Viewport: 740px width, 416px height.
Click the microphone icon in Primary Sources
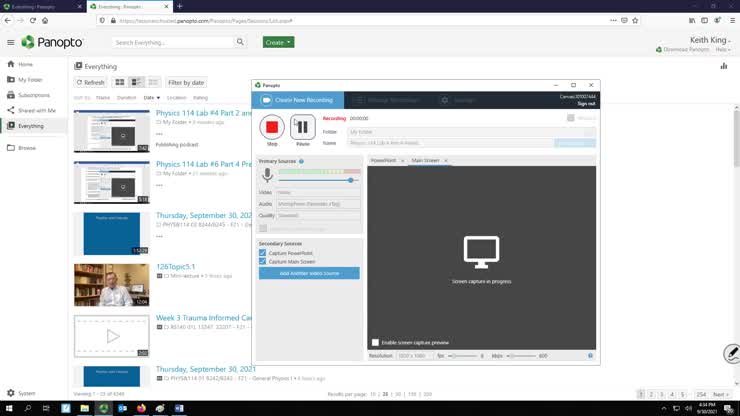pyautogui.click(x=267, y=175)
